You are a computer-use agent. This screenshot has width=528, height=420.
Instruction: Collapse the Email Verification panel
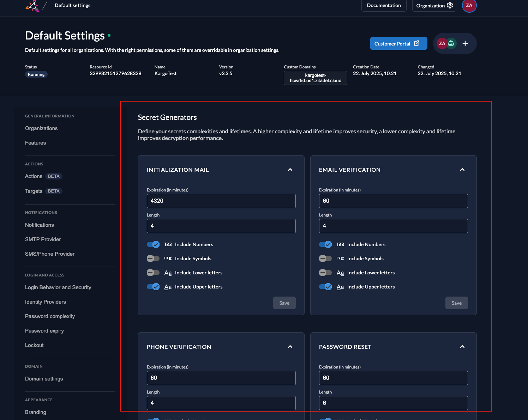pyautogui.click(x=462, y=170)
